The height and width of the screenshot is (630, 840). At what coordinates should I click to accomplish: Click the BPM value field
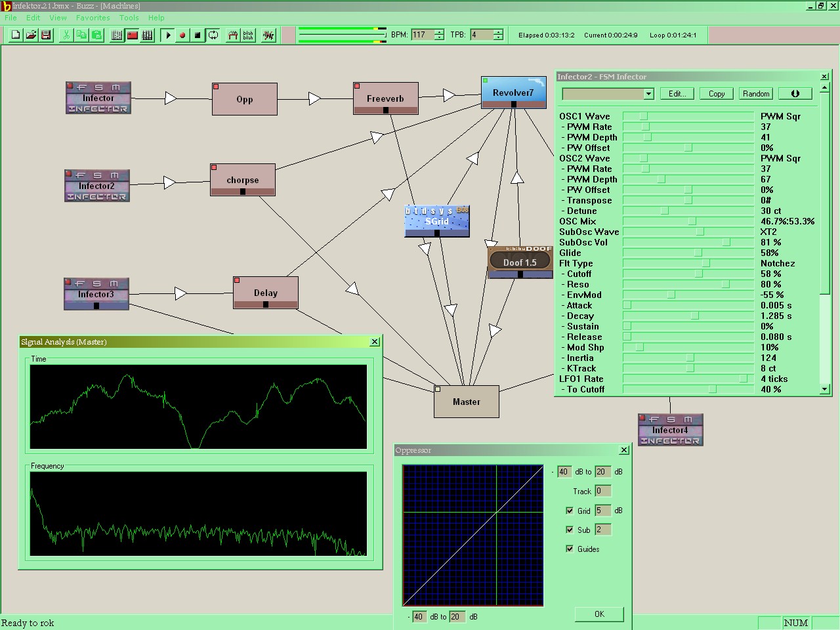423,35
